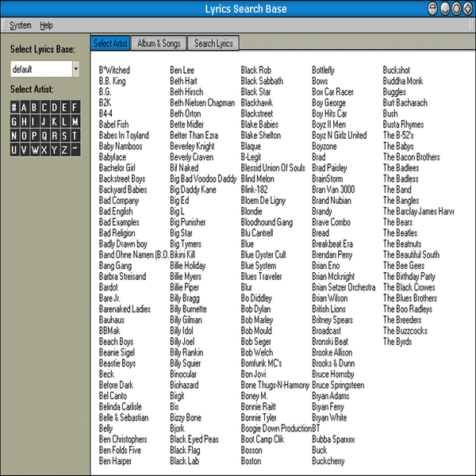The width and height of the screenshot is (476, 476).
Task: Select artist Bon Jovi
Action: 253,374
